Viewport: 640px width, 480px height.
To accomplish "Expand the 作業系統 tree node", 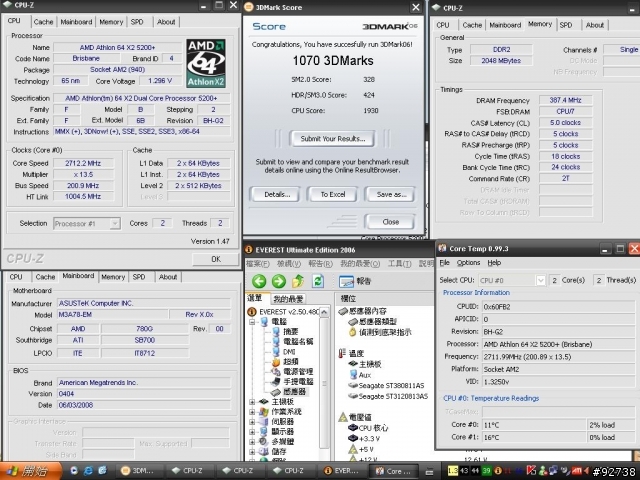I will click(252, 411).
